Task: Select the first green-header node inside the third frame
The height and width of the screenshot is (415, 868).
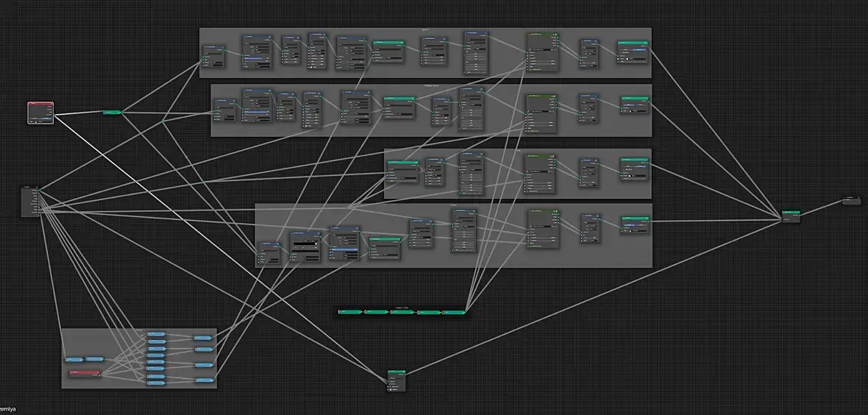Action: (x=403, y=171)
